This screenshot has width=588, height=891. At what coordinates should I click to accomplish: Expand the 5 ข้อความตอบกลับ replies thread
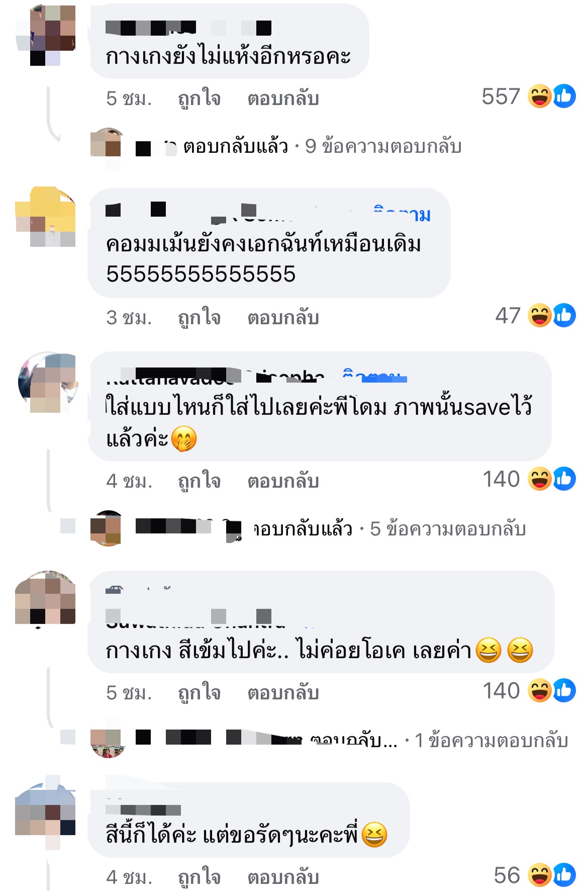click(x=448, y=529)
